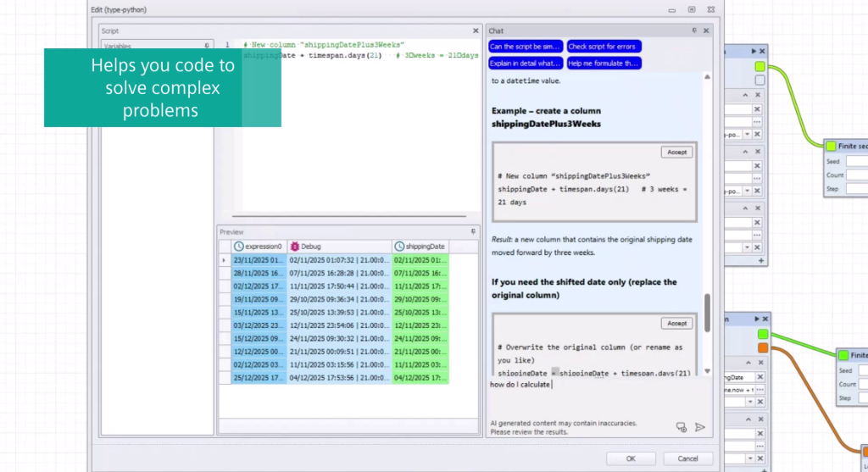868x472 pixels.
Task: Click green input port of upper Finite sequence node
Action: click(831, 146)
